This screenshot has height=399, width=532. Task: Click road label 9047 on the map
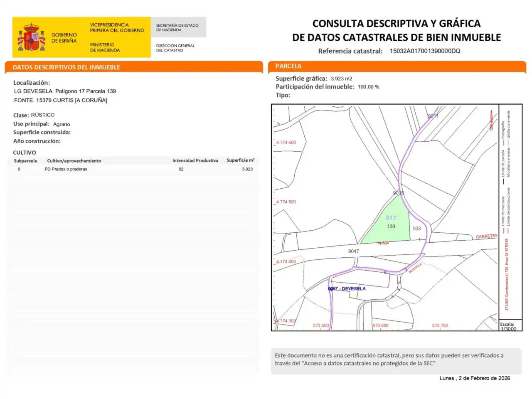point(353,251)
